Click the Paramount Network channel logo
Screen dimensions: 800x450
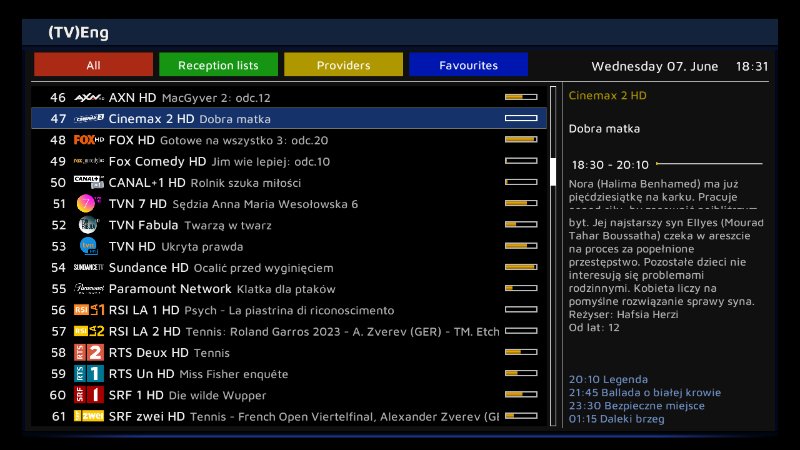click(89, 289)
